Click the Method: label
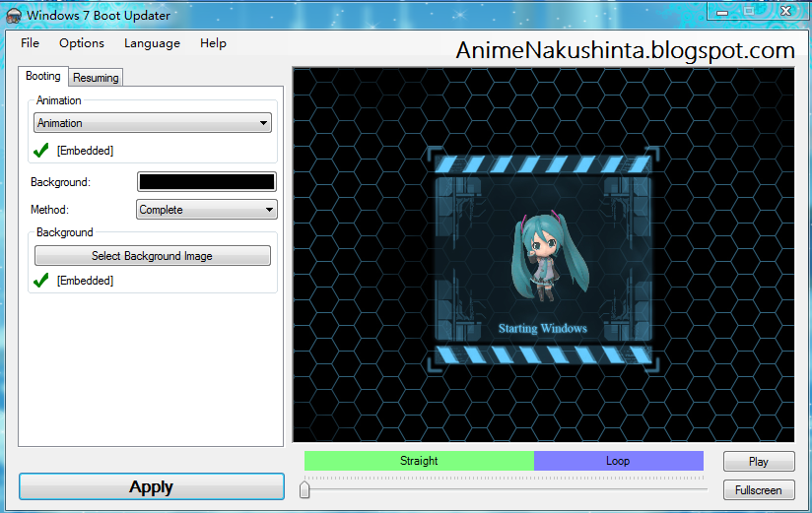The image size is (812, 513). tap(49, 210)
